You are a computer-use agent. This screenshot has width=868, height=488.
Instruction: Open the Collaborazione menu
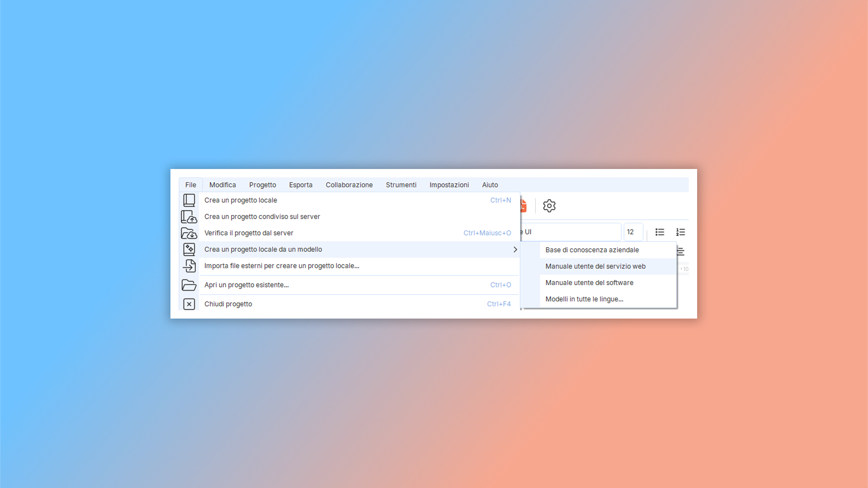tap(349, 185)
